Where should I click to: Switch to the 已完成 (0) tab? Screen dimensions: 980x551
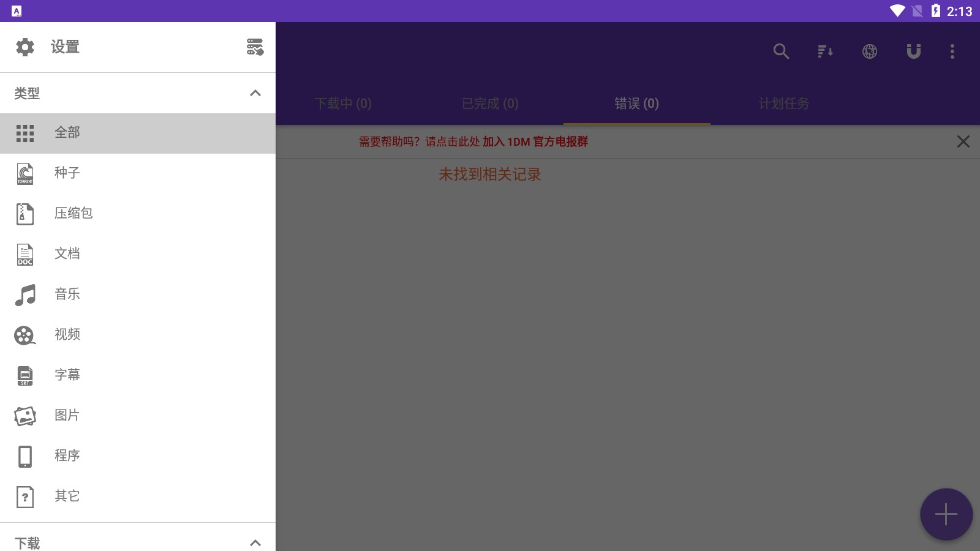[490, 103]
